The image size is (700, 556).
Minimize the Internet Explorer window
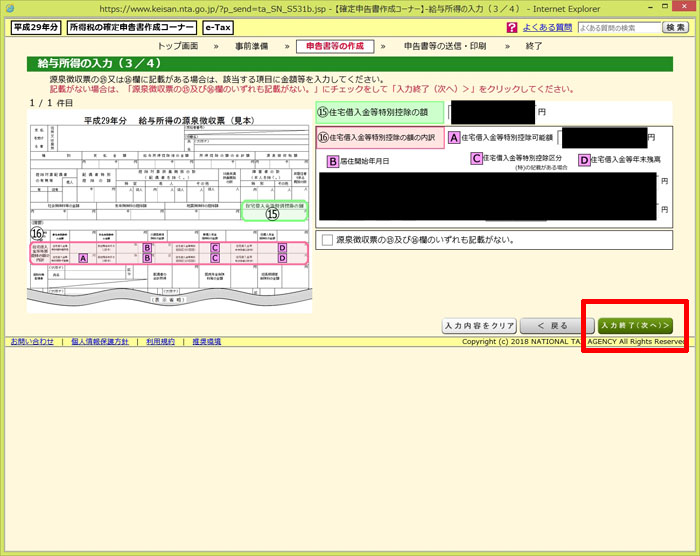(x=651, y=7)
